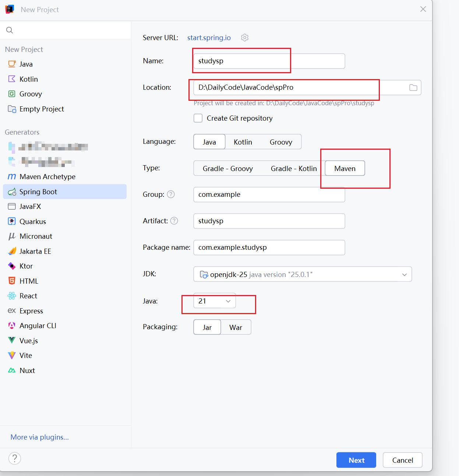Enable Create Git repository checkbox
Image resolution: width=459 pixels, height=476 pixels.
[x=198, y=118]
